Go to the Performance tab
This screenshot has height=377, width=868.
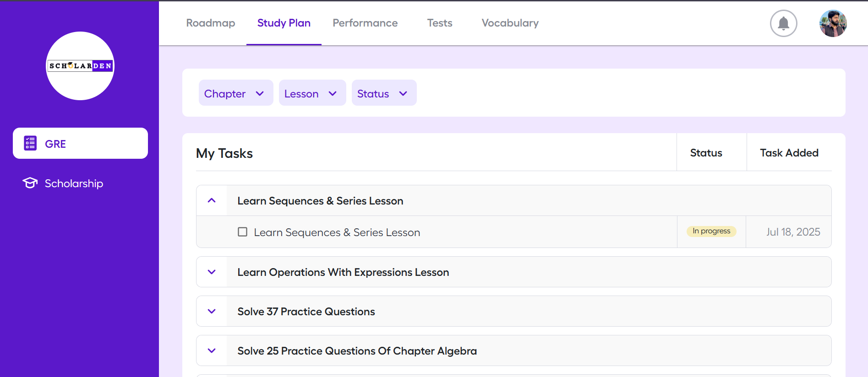coord(365,23)
